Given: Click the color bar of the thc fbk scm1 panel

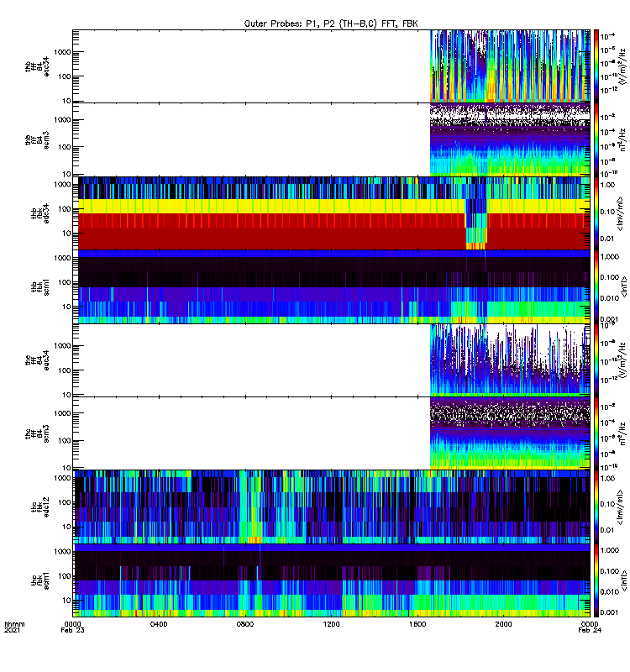Looking at the screenshot, I should [596, 580].
